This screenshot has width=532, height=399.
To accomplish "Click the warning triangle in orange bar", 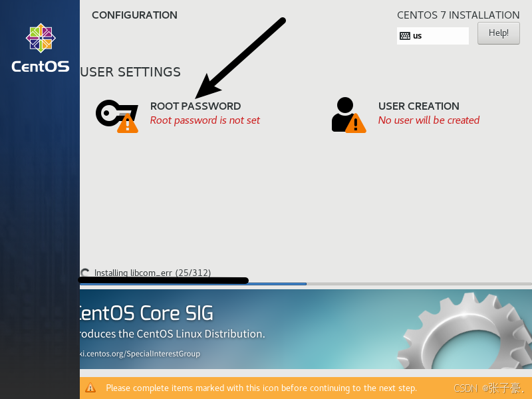I will pyautogui.click(x=90, y=388).
